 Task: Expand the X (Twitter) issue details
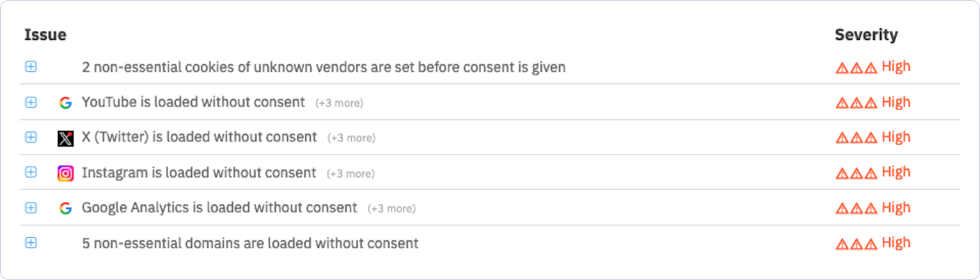click(x=31, y=137)
